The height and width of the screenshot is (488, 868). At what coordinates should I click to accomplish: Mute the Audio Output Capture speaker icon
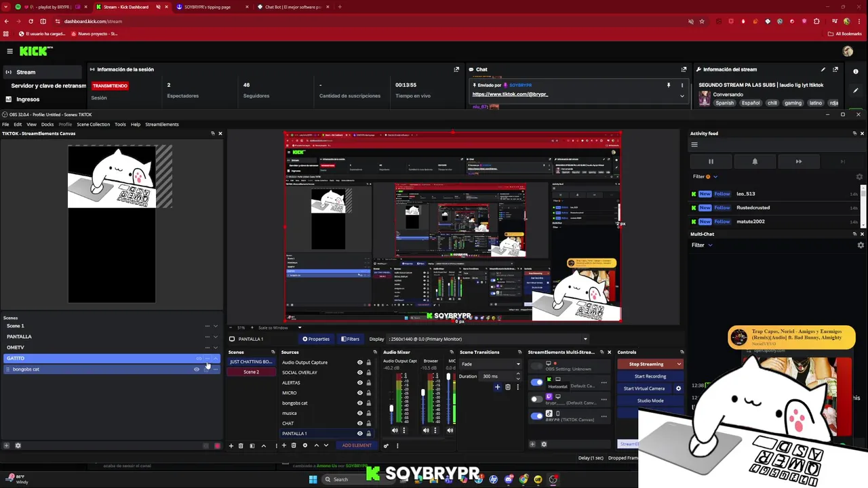pos(395,430)
